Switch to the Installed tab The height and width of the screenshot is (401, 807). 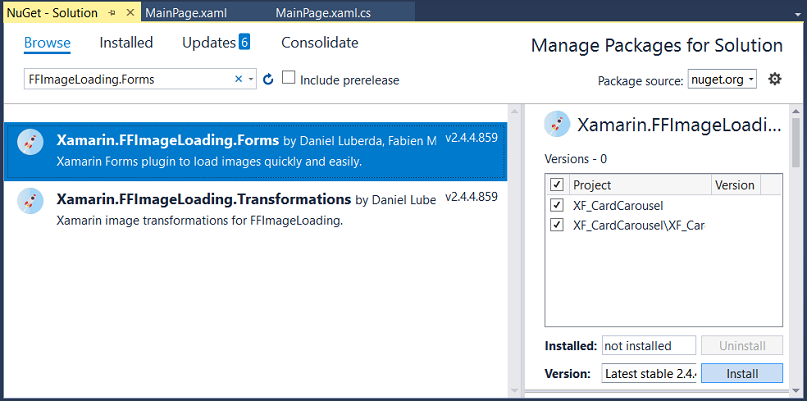click(126, 43)
